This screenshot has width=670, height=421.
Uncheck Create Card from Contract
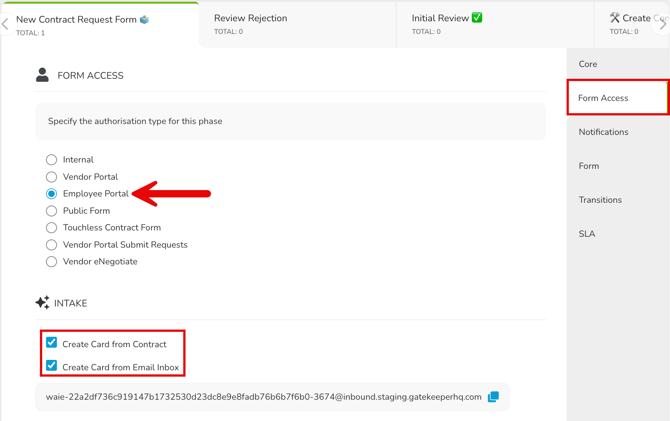pos(51,342)
